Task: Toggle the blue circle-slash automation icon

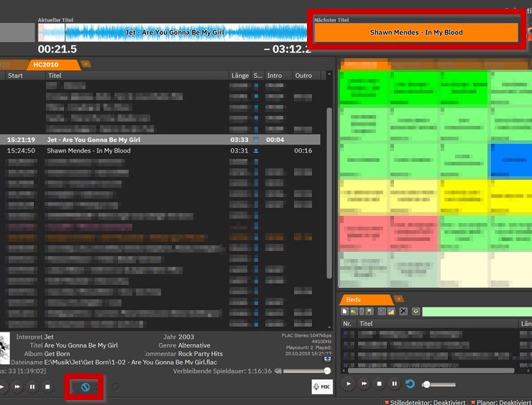Action: tap(85, 387)
